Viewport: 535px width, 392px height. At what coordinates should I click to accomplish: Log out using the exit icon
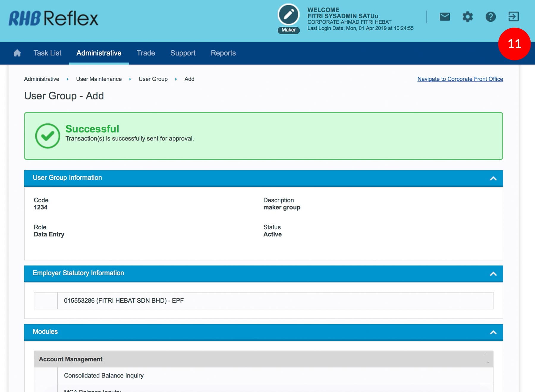pyautogui.click(x=513, y=17)
